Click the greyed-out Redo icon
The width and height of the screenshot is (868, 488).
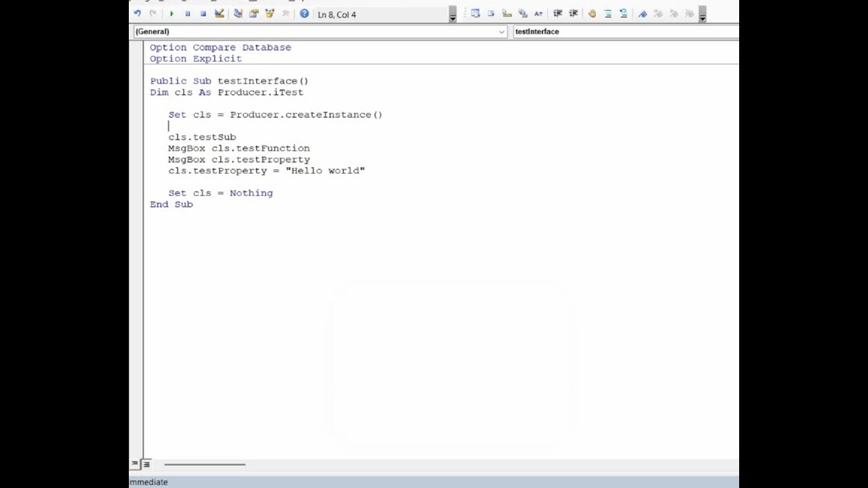(153, 14)
